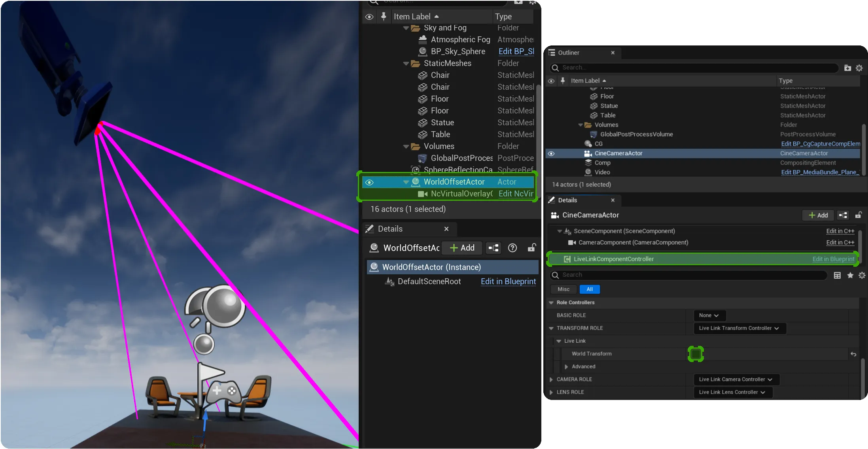The image size is (868, 449).
Task: Select the Statue static mesh icon in left Outliner
Action: click(423, 123)
